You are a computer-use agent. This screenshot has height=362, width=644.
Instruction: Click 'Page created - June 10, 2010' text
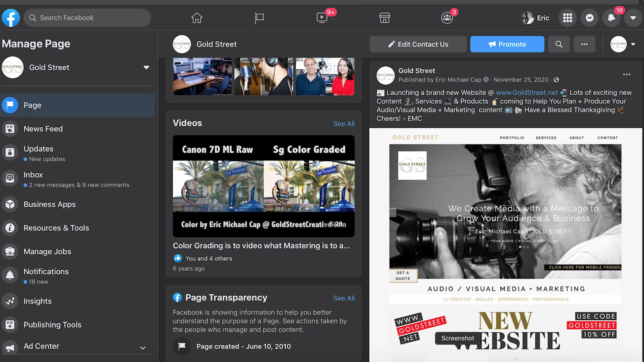244,346
